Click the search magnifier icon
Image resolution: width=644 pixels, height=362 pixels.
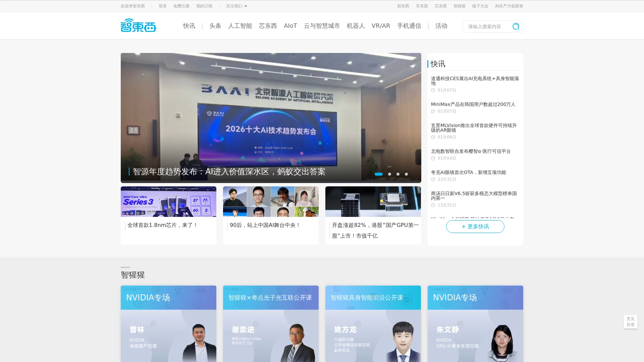click(x=516, y=26)
